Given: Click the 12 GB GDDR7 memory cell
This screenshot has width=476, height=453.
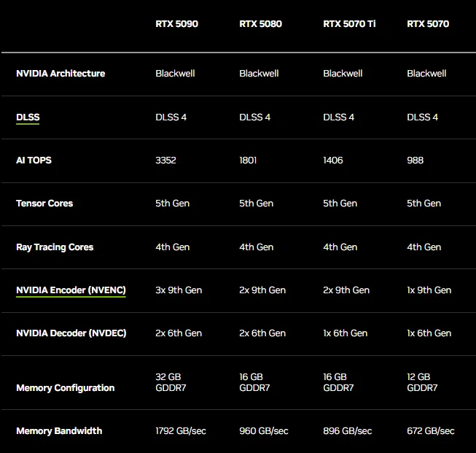Looking at the screenshot, I should tap(422, 382).
